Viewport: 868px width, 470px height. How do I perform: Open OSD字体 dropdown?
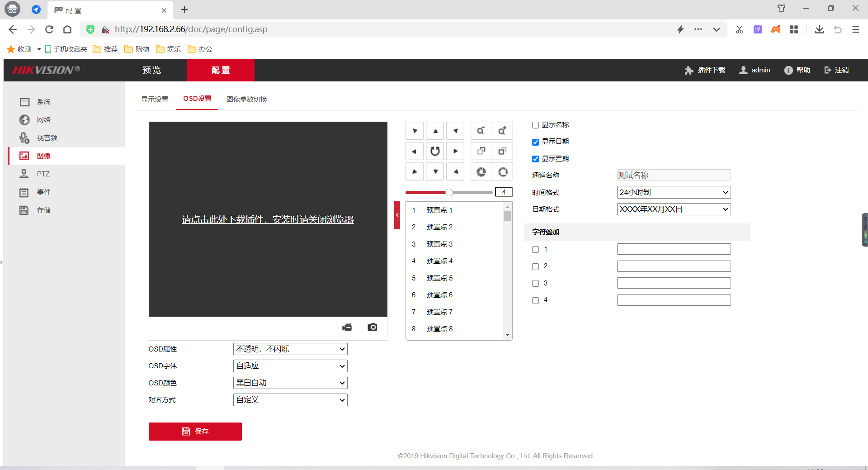[x=290, y=366]
